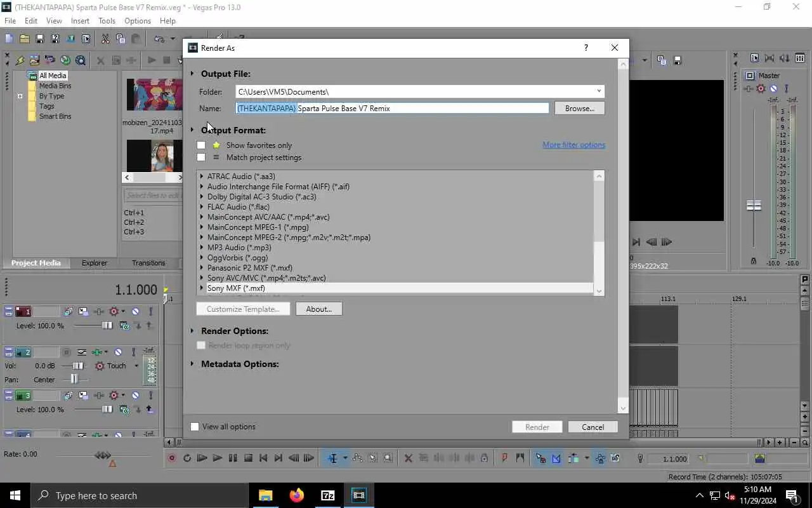This screenshot has width=812, height=508.
Task: Open More filter options link
Action: (x=573, y=145)
